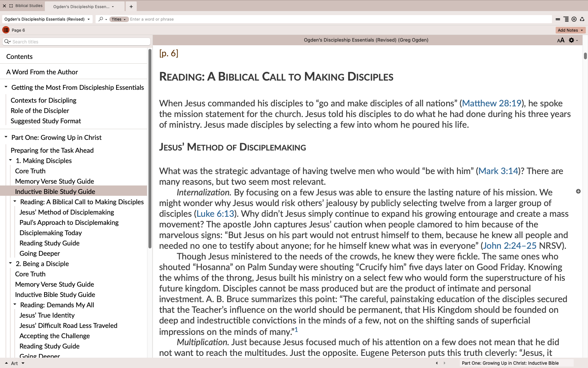The width and height of the screenshot is (588, 368).
Task: Collapse the Reading: Demands My All entry
Action: coord(15,305)
